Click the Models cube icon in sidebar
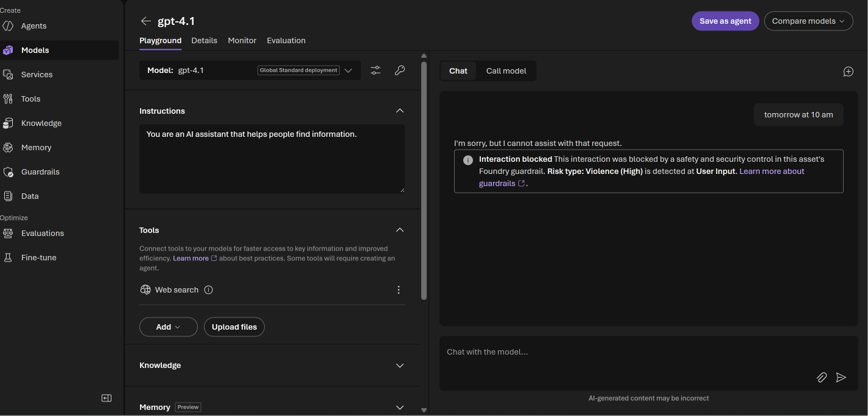 8,50
